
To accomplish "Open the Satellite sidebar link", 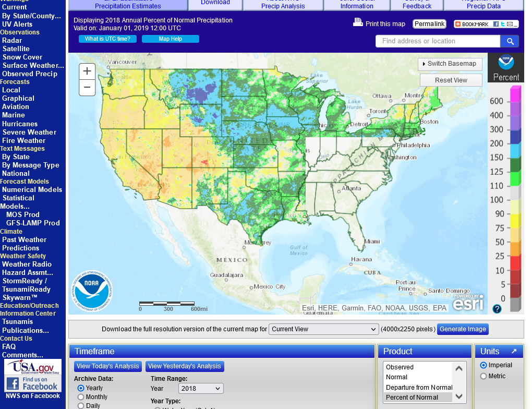I will click(16, 49).
